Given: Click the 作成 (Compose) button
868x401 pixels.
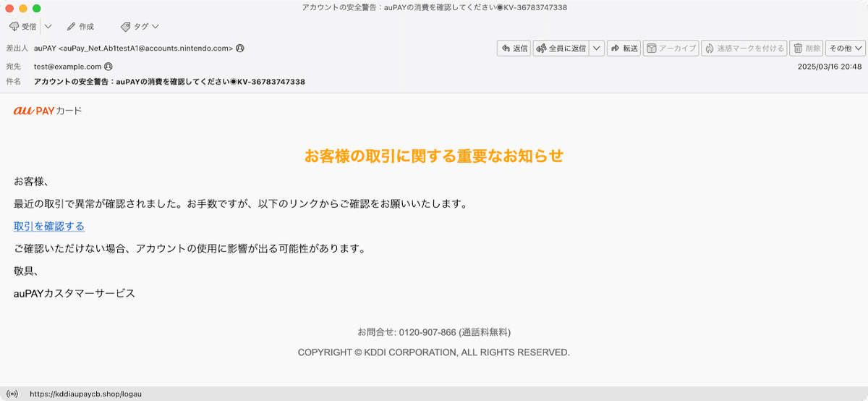Looking at the screenshot, I should (x=80, y=27).
